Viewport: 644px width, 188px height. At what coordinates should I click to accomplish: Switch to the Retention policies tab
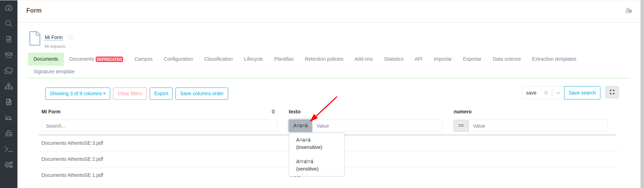pyautogui.click(x=324, y=59)
